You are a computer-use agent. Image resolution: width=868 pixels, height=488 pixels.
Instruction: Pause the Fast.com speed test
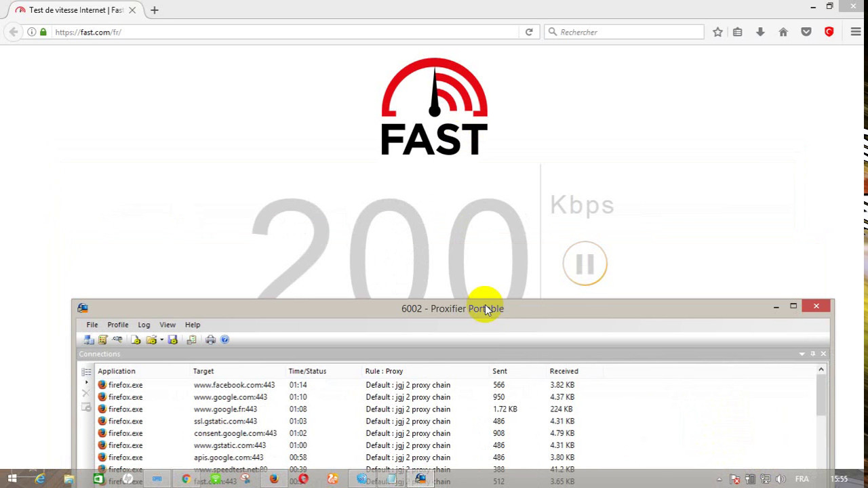click(585, 264)
